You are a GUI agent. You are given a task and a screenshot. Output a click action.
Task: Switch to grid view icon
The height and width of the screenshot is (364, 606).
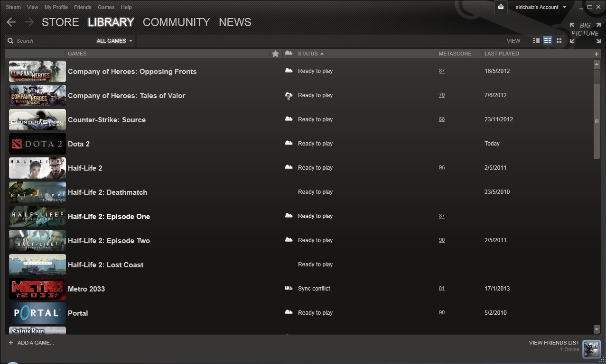point(559,41)
